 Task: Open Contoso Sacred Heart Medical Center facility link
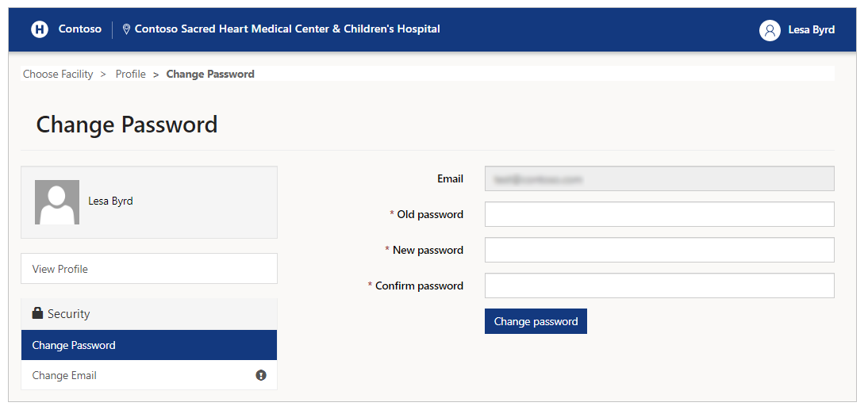[x=287, y=29]
